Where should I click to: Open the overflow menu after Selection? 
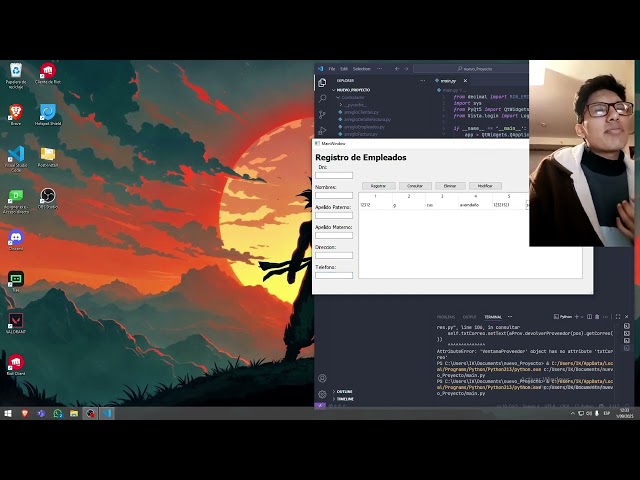click(380, 69)
